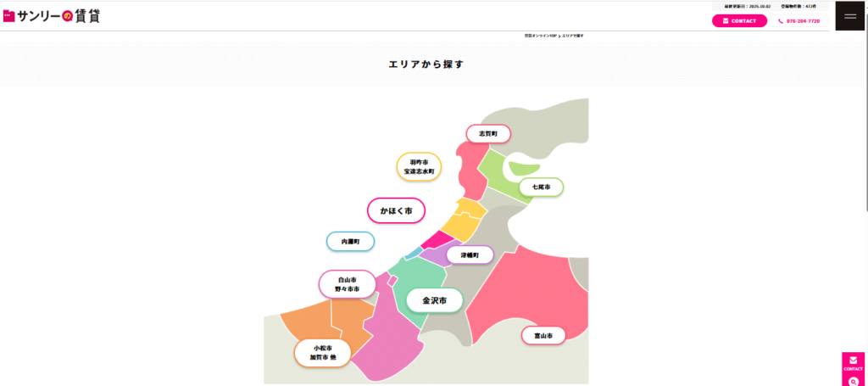Click the floating CONTACT envelope icon

click(853, 362)
